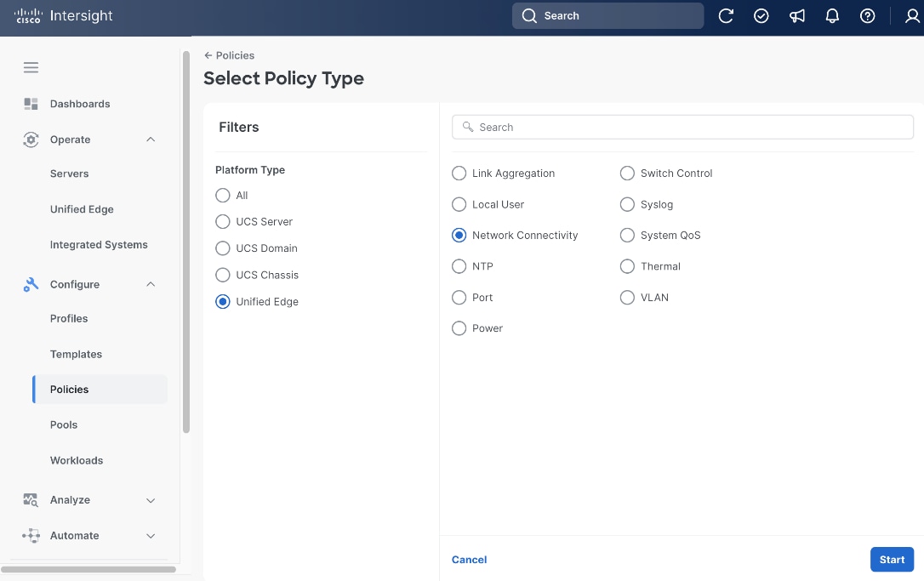Open Integrated Systems in sidebar
924x581 pixels.
(99, 244)
